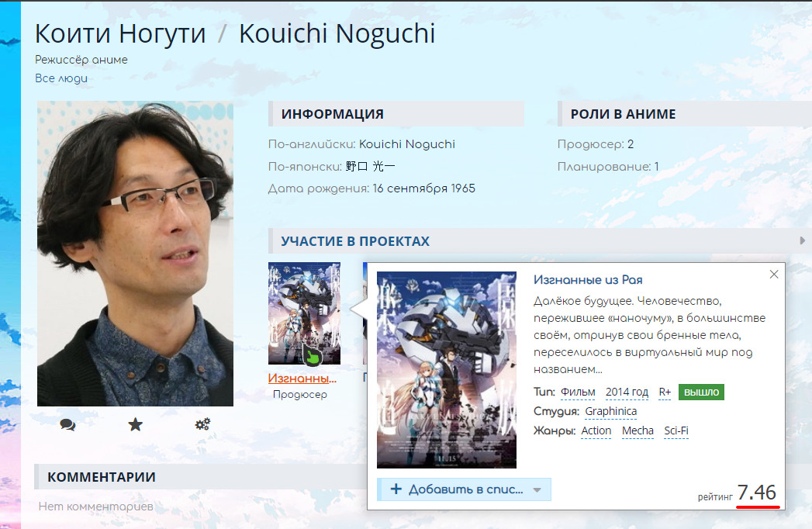Open the 'Изгнанные из Рая' title link

(x=588, y=279)
